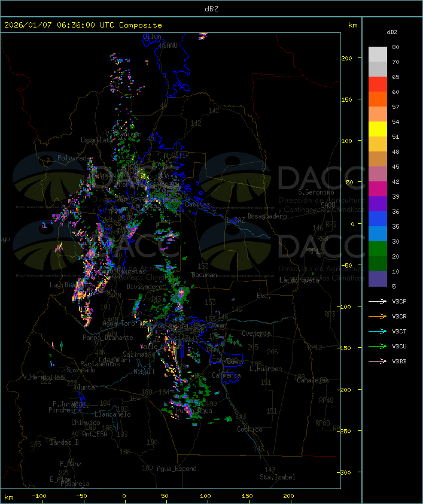Click the 2026/01/07 06:36:00 UTC Composite timestamp

pyautogui.click(x=83, y=25)
